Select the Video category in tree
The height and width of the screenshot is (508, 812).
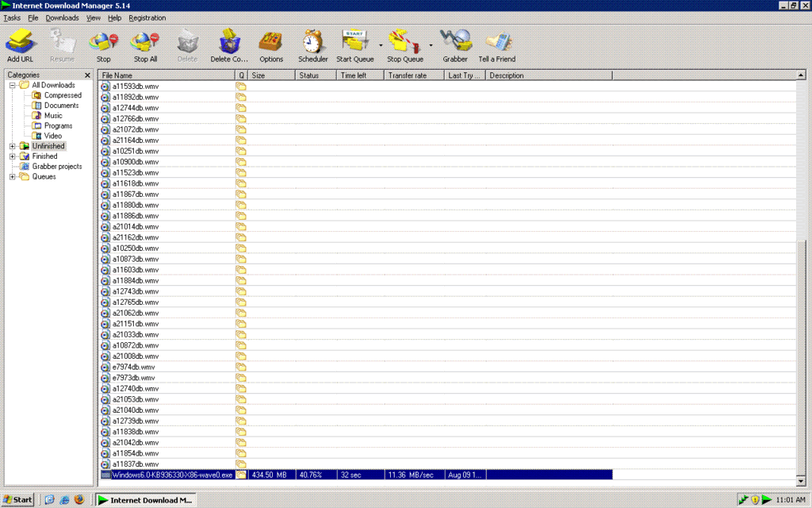(x=52, y=136)
